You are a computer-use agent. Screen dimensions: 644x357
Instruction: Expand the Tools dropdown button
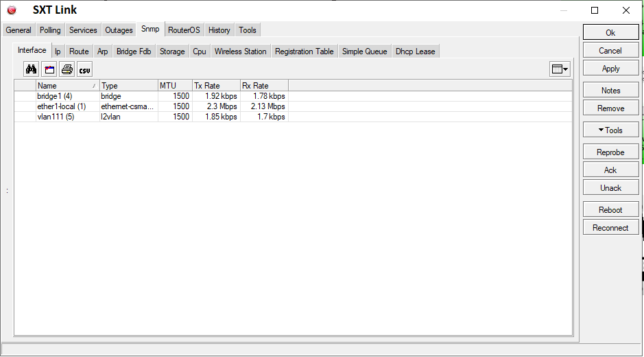point(610,130)
